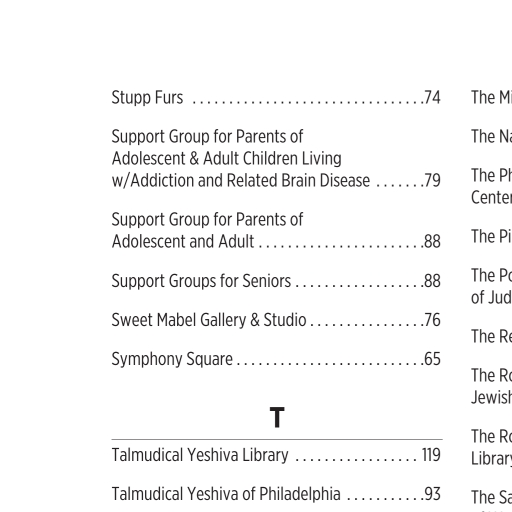Click page number 119 for Yeshiva Library

coord(431,455)
